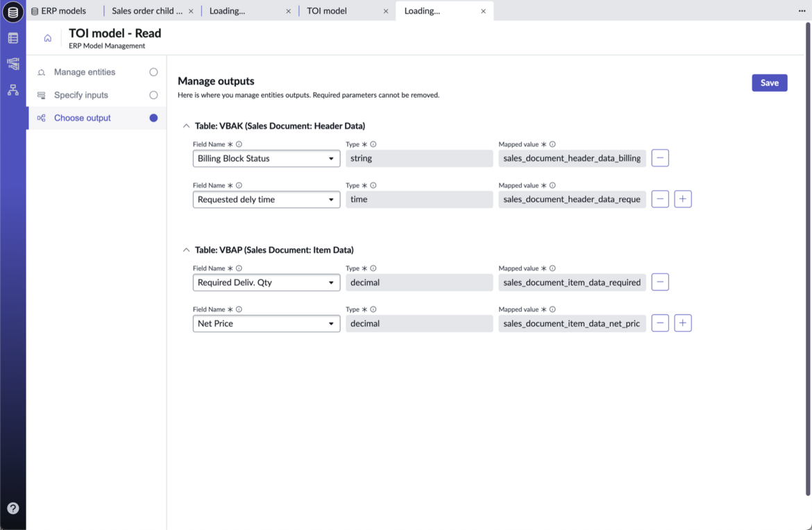812x530 pixels.
Task: Show Mapped value info in Billing Block row
Action: point(552,144)
